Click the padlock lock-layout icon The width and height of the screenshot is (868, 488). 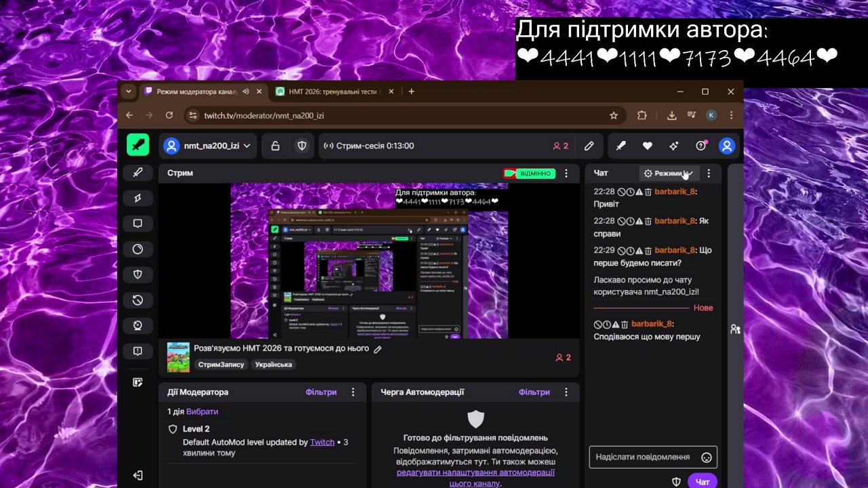click(x=275, y=146)
